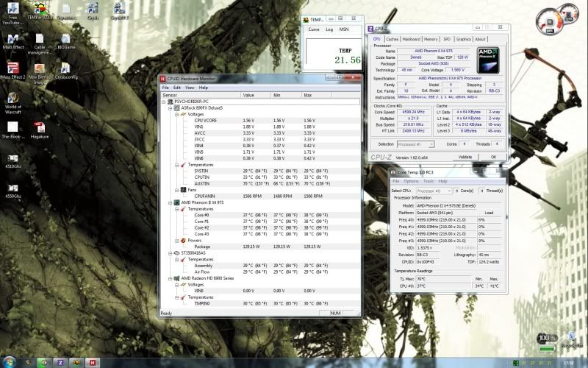Switch to the Memory tab in CPU-Z
The image size is (588, 368).
coord(431,39)
